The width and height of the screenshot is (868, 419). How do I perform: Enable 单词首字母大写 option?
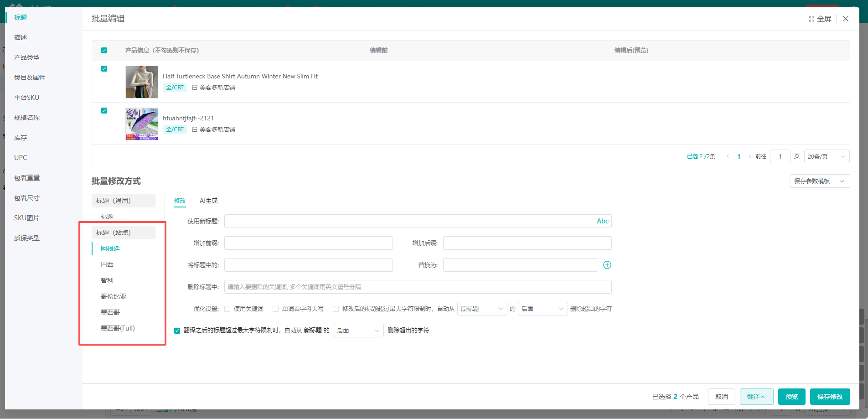coord(275,309)
